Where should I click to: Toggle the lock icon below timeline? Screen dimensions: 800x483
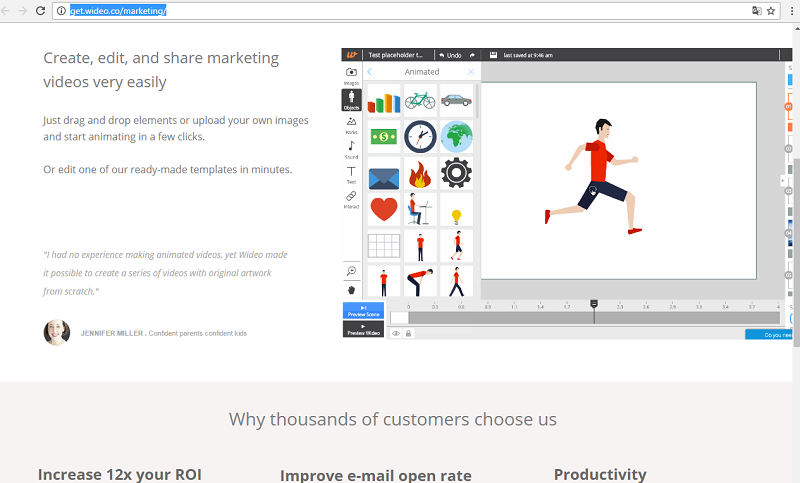click(x=408, y=333)
